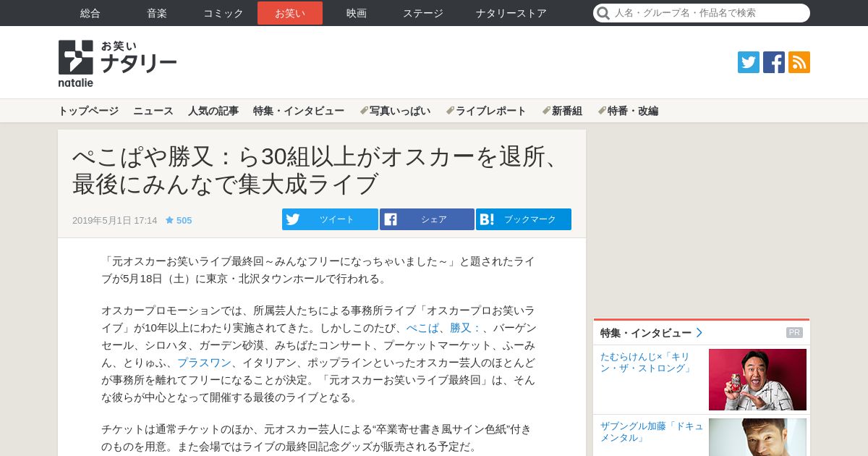This screenshot has width=868, height=456.
Task: Click the star icon beside 505
Action: click(x=169, y=220)
